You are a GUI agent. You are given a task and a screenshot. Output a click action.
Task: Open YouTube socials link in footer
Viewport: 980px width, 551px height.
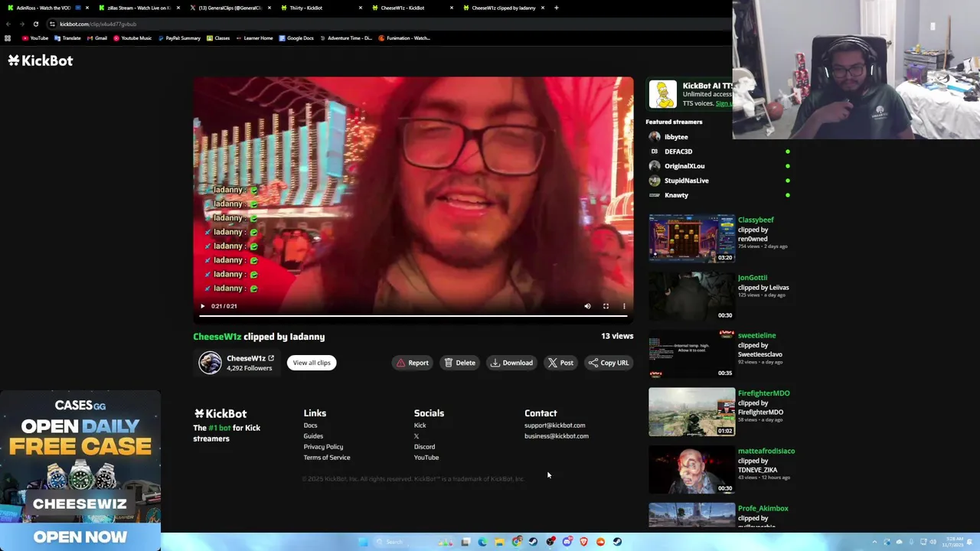click(426, 458)
